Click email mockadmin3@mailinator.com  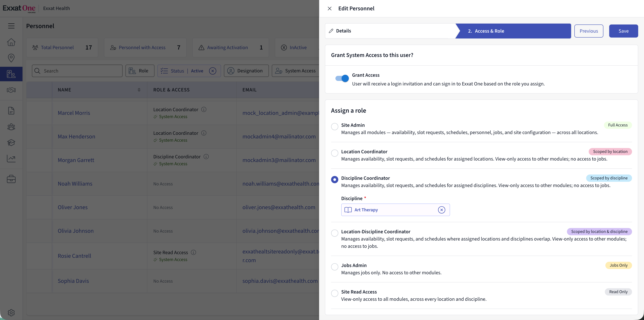(x=279, y=160)
